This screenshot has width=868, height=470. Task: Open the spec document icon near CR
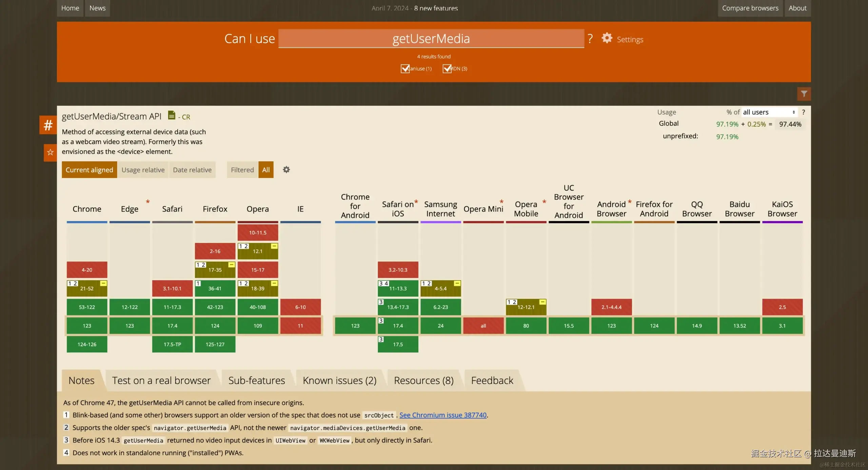coord(172,115)
